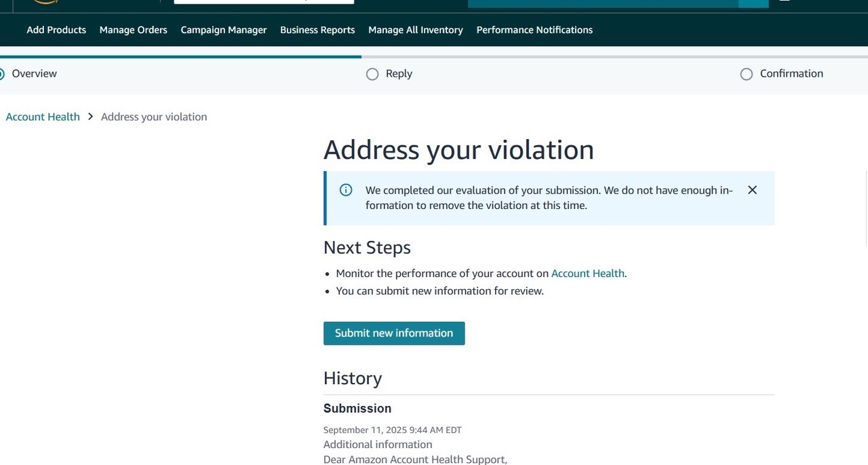Open Add Products menu item
Viewport: 868px width, 465px height.
pos(56,30)
